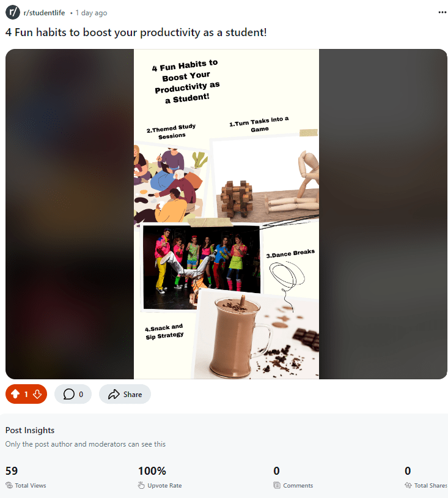Click the post title about fun habits
The height and width of the screenshot is (498, 448).
(x=136, y=32)
